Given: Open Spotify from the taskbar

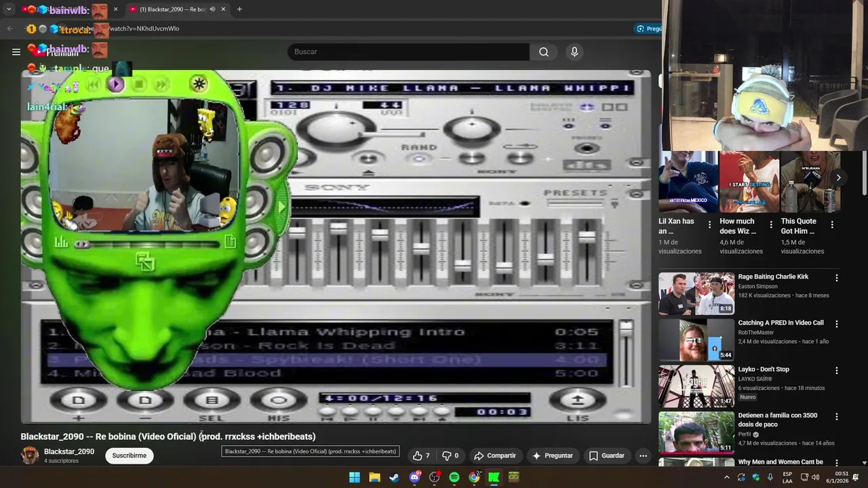Looking at the screenshot, I should click(x=454, y=477).
